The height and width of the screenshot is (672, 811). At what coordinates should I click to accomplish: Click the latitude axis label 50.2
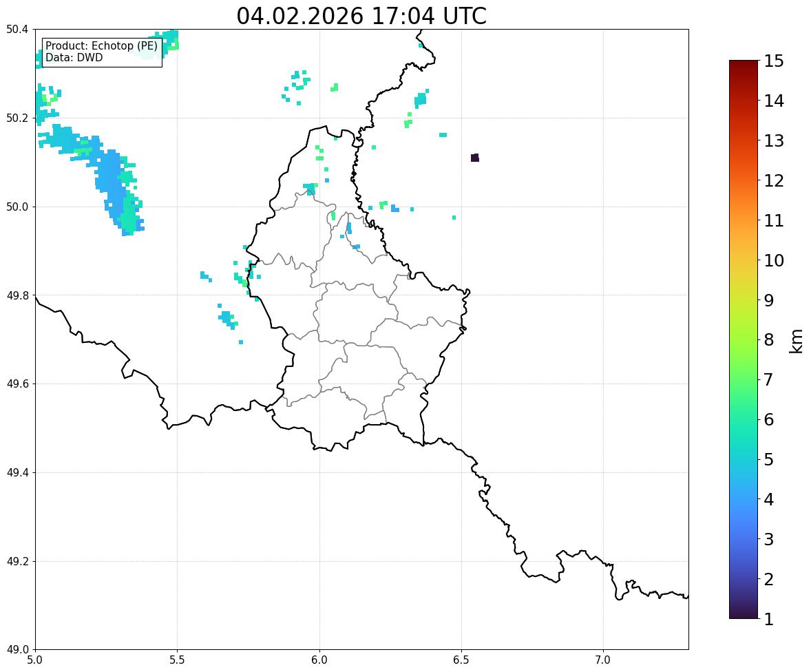[18, 118]
